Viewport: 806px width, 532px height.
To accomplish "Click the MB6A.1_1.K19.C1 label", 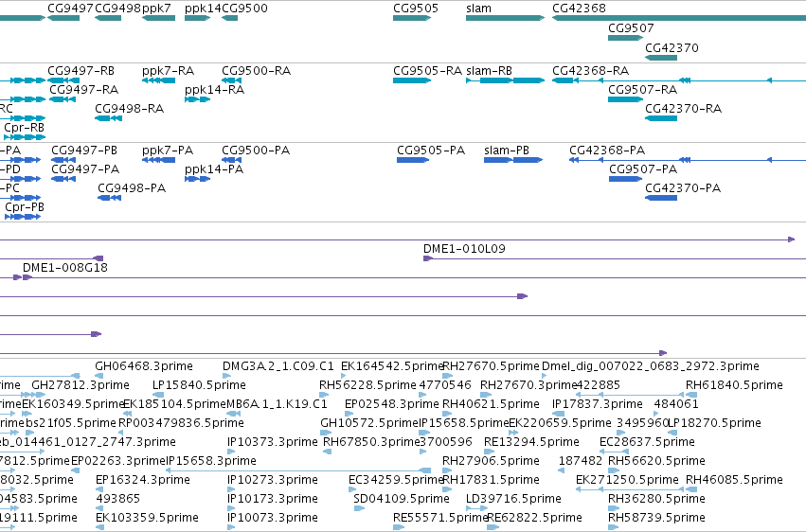I will (x=278, y=404).
